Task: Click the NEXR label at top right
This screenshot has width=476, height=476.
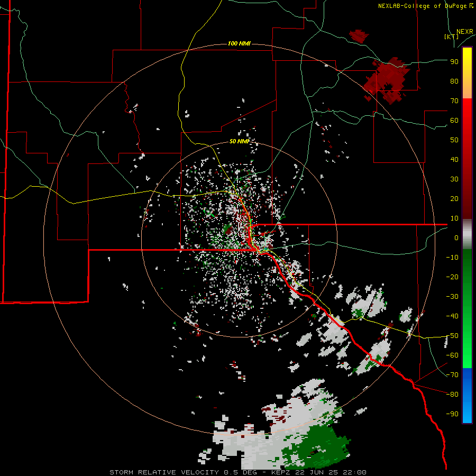Action: (464, 32)
